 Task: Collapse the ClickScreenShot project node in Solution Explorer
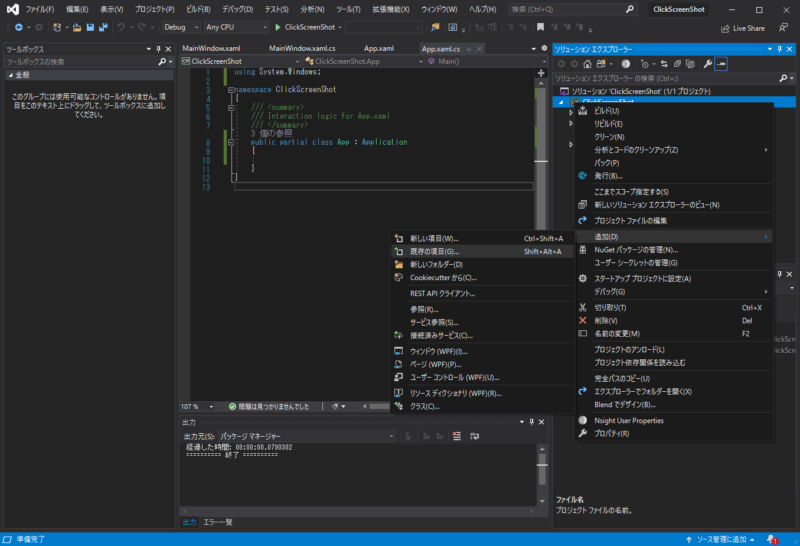pos(561,102)
